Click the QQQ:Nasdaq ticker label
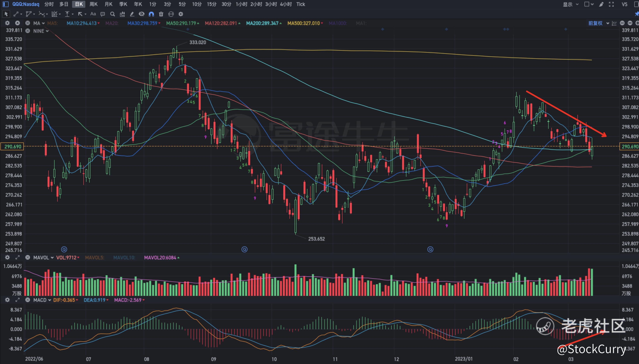This screenshot has height=364, width=639. pos(26,4)
